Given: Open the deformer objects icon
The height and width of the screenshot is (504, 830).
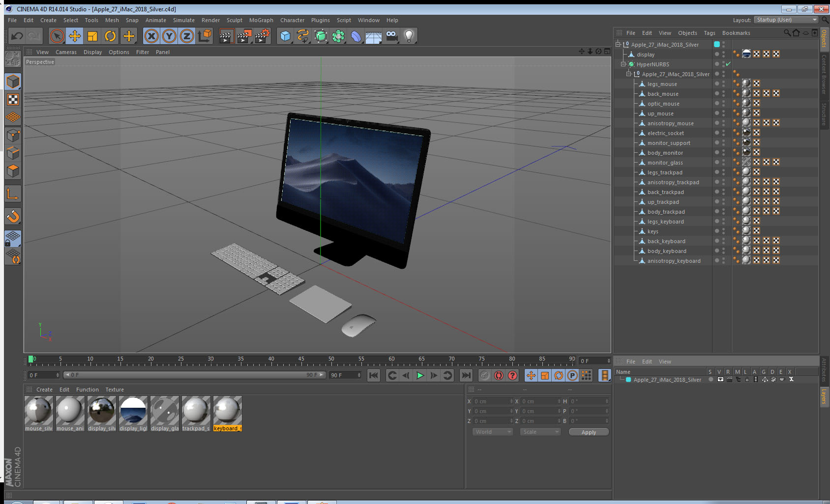Looking at the screenshot, I should point(356,36).
